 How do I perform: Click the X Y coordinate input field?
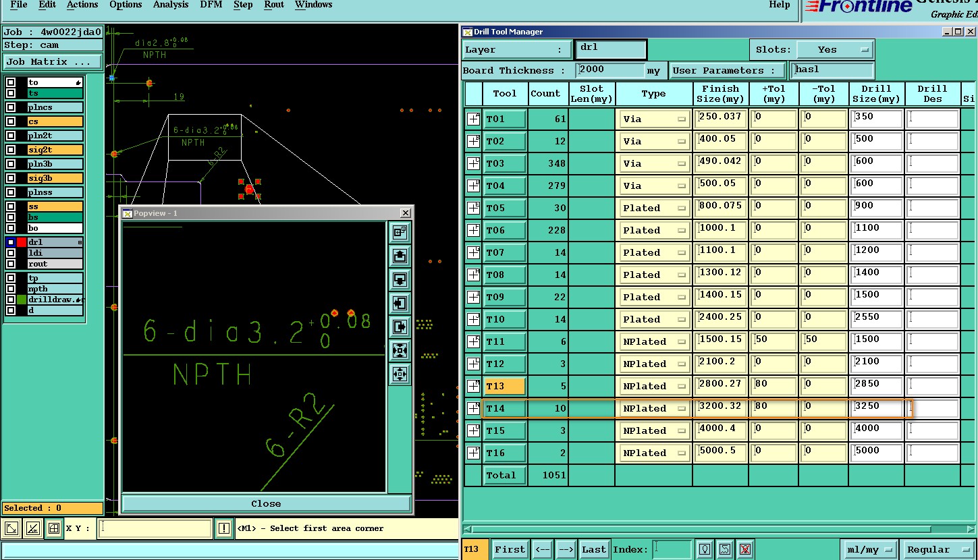(155, 529)
